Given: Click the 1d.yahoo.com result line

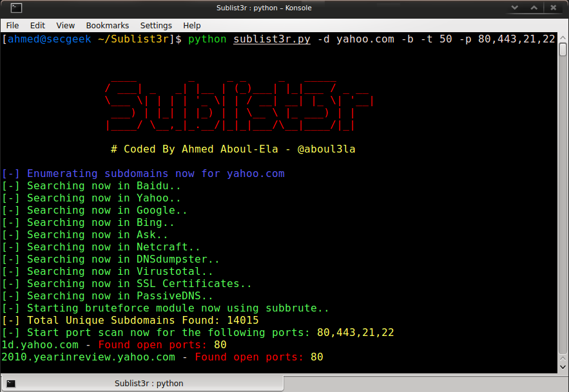Looking at the screenshot, I should [x=113, y=344].
